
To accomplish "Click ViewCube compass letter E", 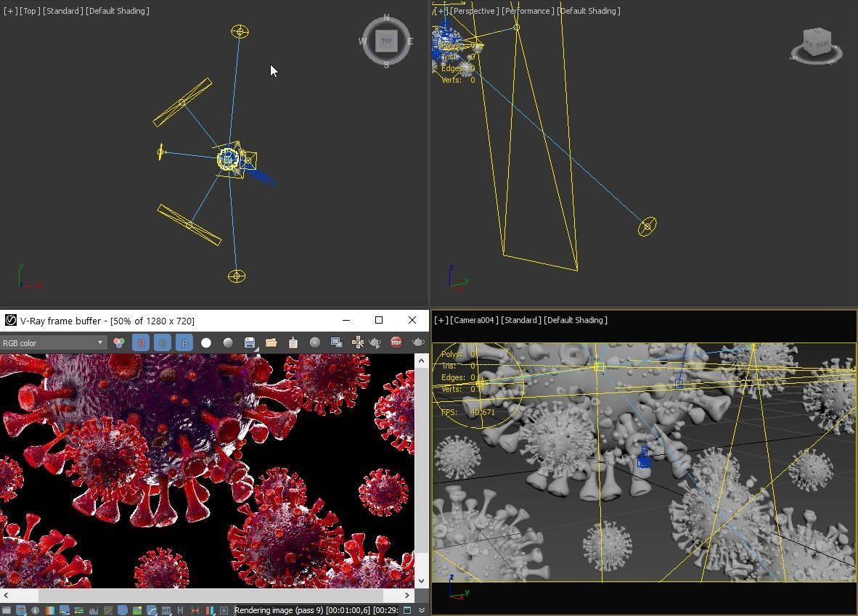I will [x=410, y=41].
